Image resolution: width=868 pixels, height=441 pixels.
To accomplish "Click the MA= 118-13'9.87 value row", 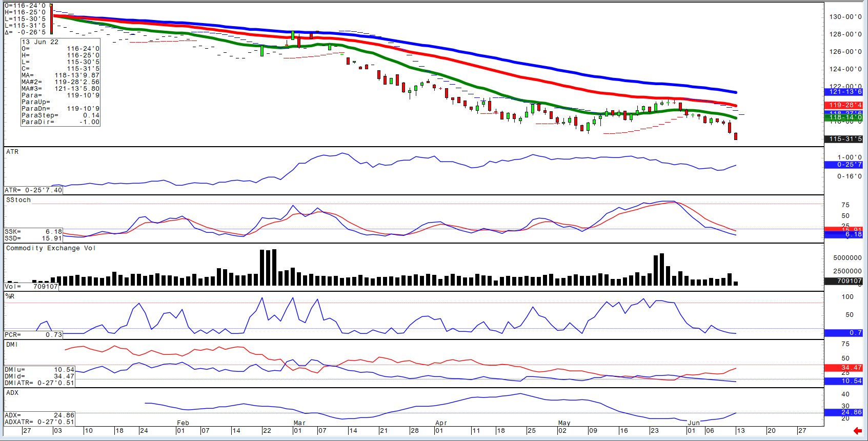I will click(60, 75).
